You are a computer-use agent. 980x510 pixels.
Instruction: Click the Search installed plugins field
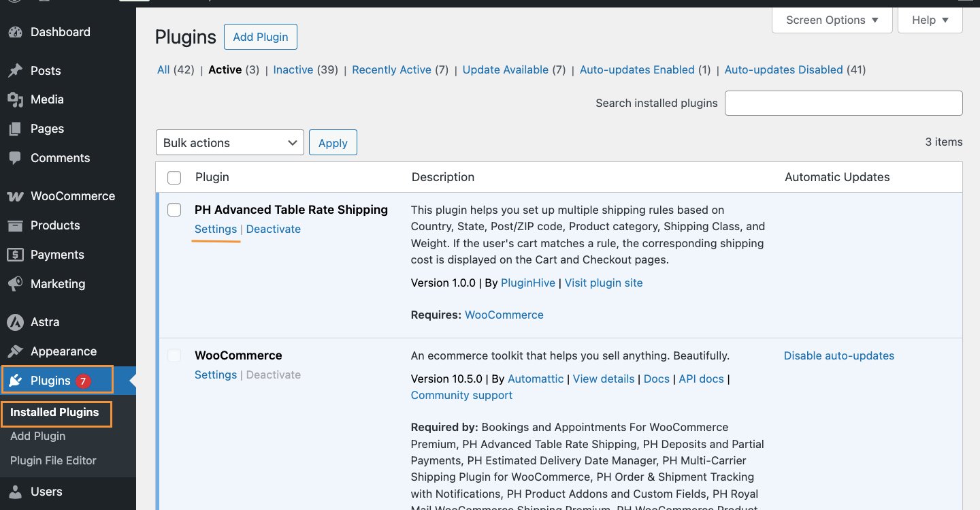[x=843, y=103]
